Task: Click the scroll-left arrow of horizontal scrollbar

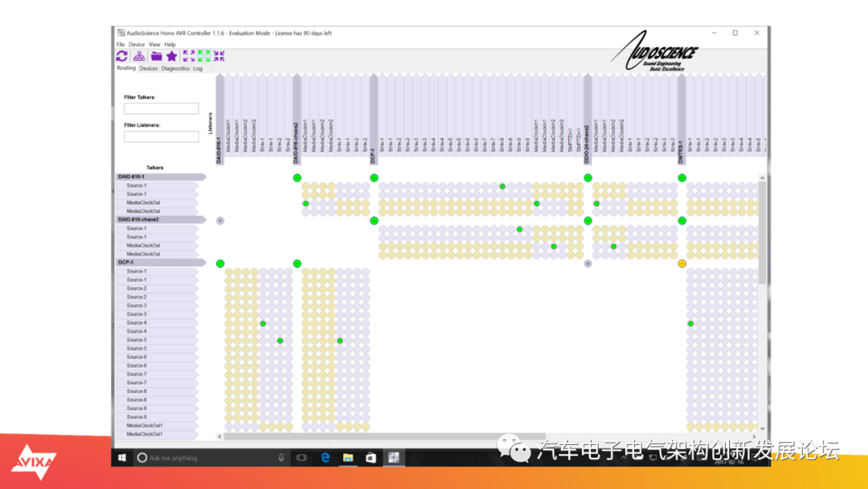Action: point(219,437)
